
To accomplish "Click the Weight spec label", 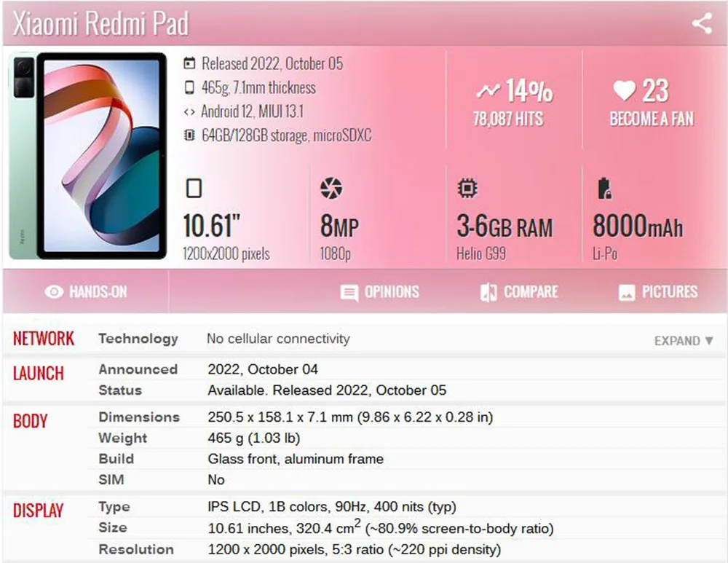I will (123, 438).
